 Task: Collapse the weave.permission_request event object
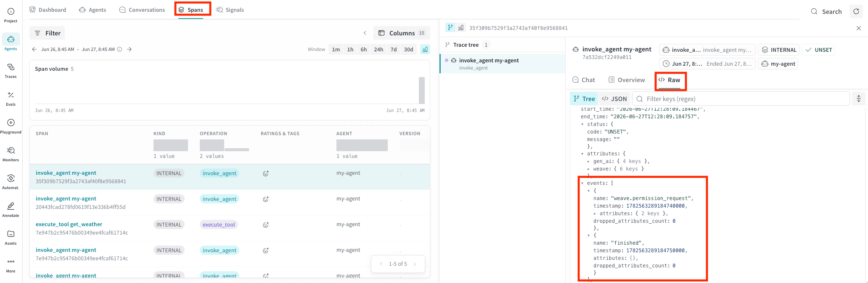589,191
